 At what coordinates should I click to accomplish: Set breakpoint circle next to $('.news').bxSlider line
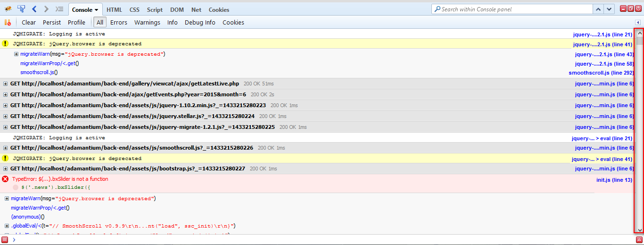tap(16, 187)
